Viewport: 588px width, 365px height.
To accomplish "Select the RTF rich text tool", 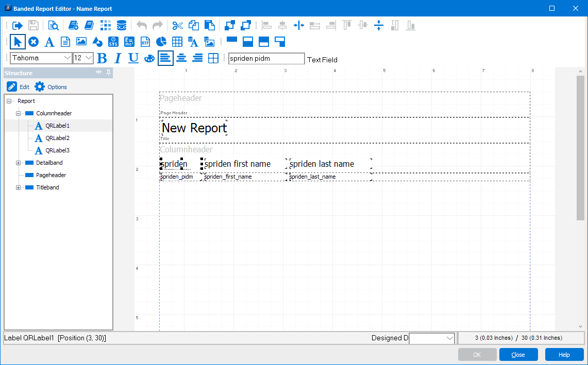I will (145, 42).
